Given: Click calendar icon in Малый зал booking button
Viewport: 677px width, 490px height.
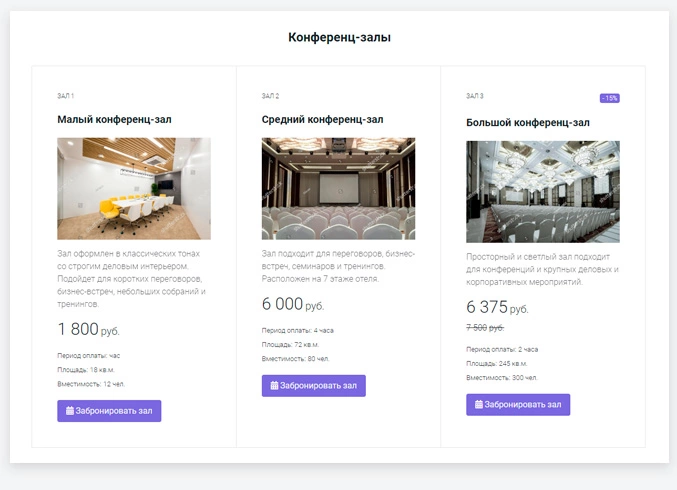Looking at the screenshot, I should tap(70, 411).
